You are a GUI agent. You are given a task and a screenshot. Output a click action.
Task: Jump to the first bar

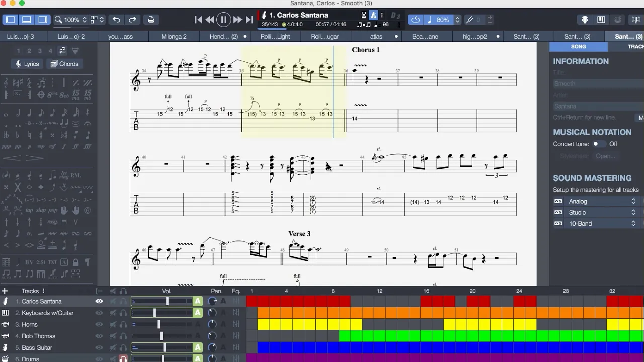(x=198, y=20)
